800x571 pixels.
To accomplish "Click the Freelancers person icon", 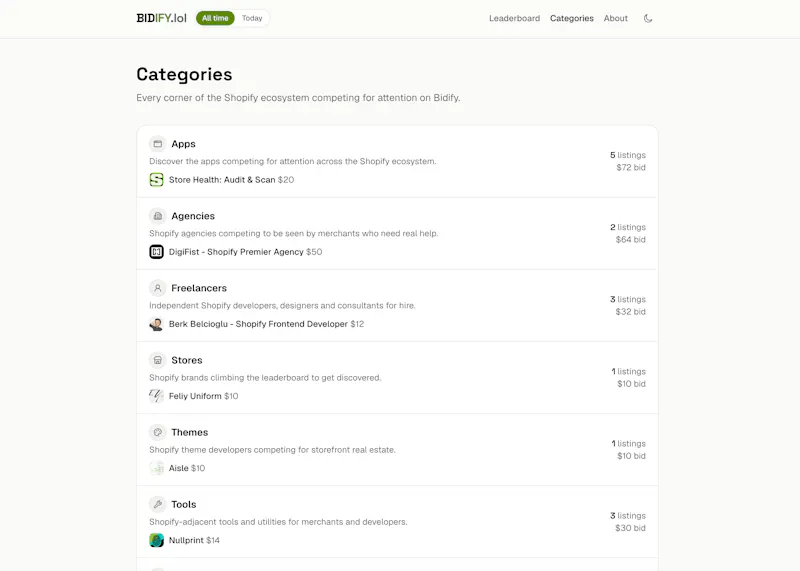I will tap(158, 288).
